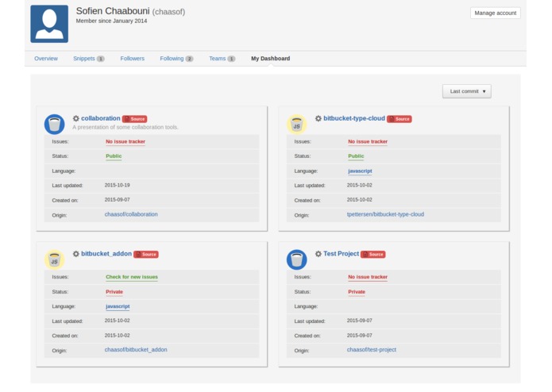Follow the tpettersen/bitbucket-type-cloud origin link

(385, 214)
